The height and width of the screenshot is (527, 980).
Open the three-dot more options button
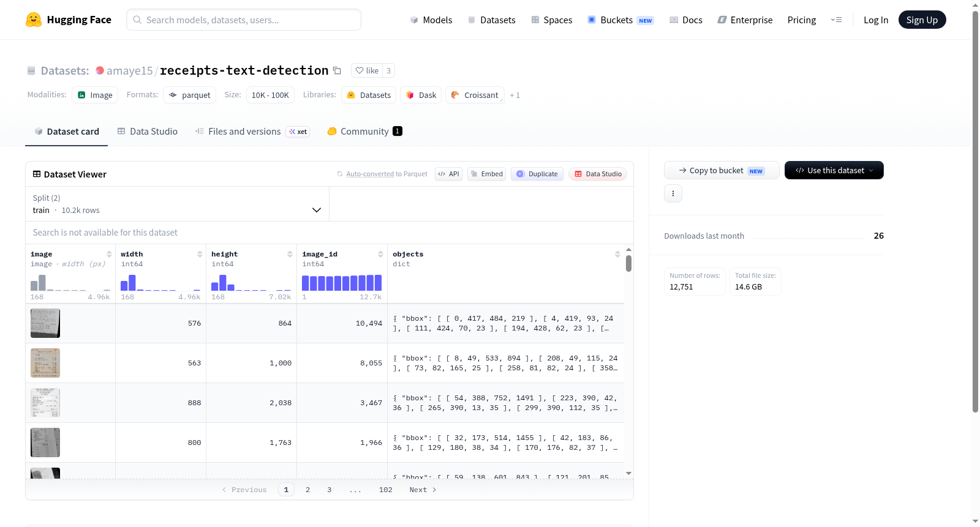coord(673,193)
